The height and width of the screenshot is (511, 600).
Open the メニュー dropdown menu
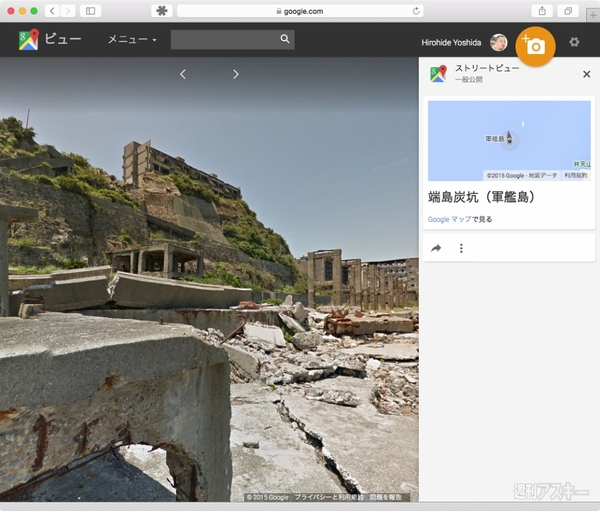click(x=132, y=39)
